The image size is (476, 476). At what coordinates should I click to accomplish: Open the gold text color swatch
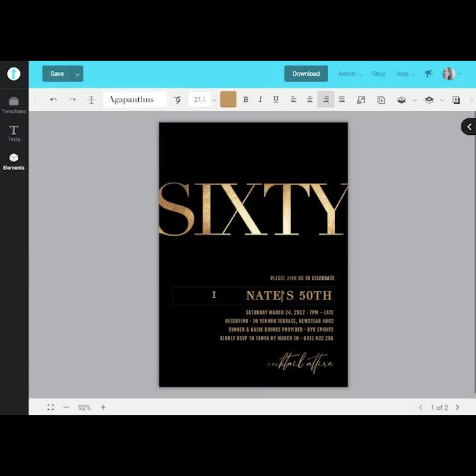[228, 99]
